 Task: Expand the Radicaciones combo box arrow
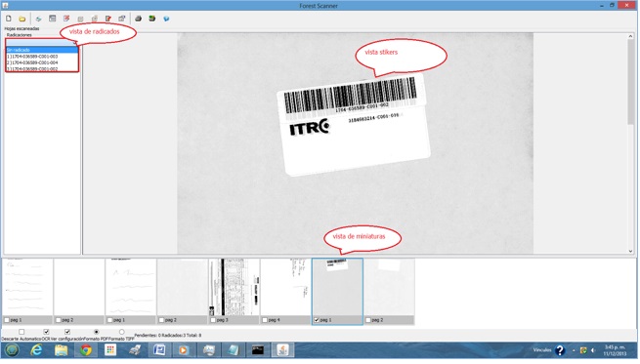74,42
